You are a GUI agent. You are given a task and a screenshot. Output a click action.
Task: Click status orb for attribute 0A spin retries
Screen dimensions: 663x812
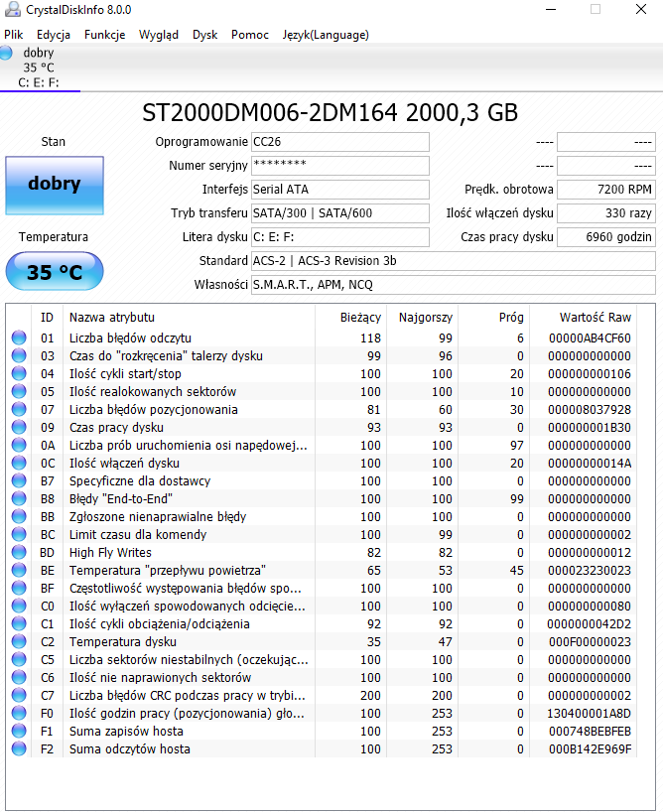point(19,445)
